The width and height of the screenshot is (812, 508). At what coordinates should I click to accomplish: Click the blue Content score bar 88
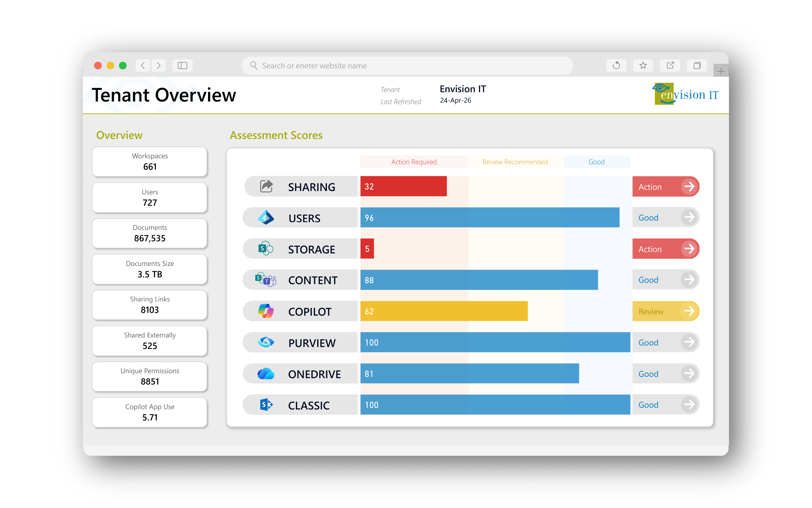pyautogui.click(x=479, y=280)
